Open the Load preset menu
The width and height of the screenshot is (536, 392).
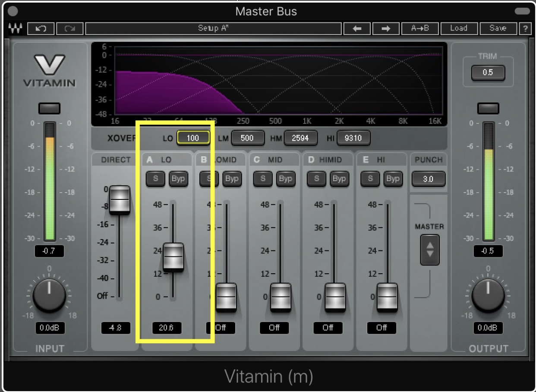pos(458,28)
